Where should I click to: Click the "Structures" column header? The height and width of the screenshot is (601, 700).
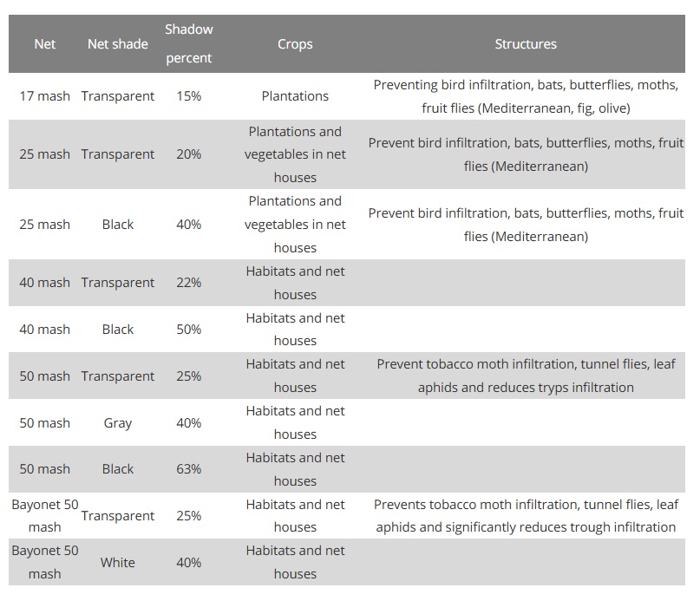(526, 43)
